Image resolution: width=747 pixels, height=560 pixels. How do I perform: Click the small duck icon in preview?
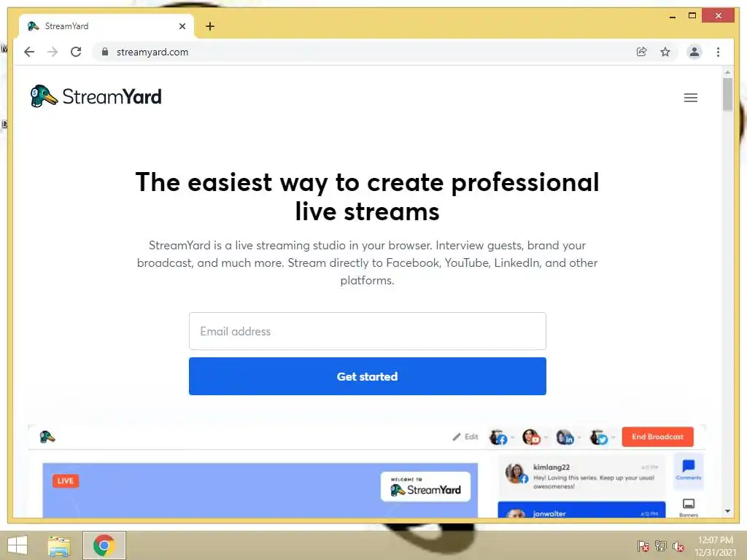[x=47, y=437]
